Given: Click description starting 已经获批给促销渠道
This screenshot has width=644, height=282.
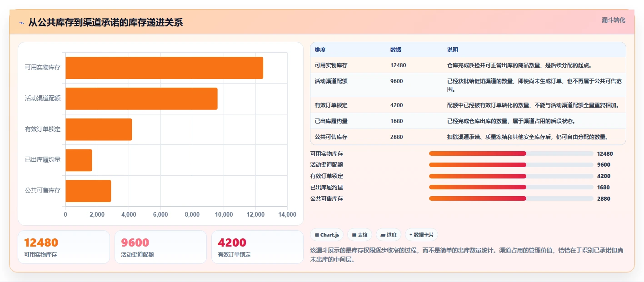Looking at the screenshot, I should coord(534,85).
